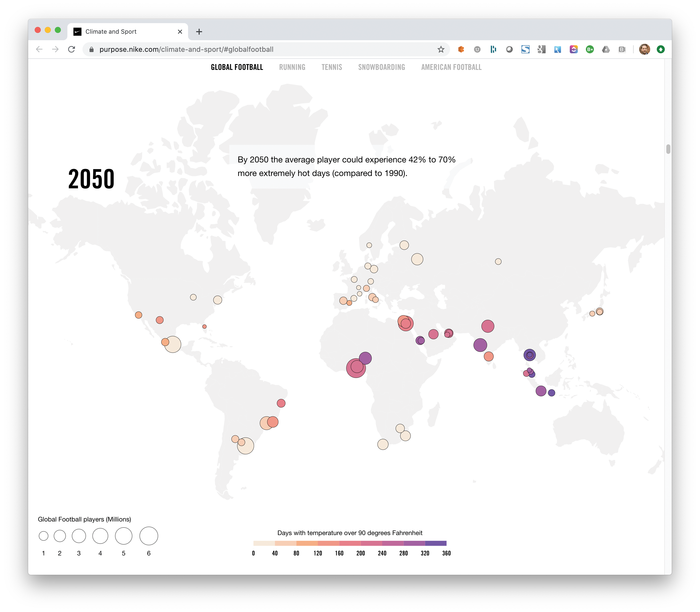Go to Snowboarding section
This screenshot has height=612, width=700.
[381, 67]
